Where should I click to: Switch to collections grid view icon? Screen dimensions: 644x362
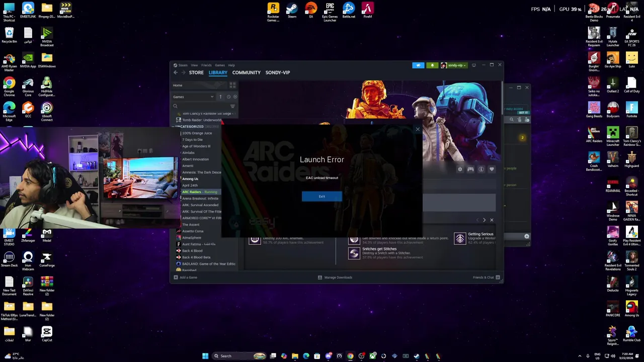point(232,85)
